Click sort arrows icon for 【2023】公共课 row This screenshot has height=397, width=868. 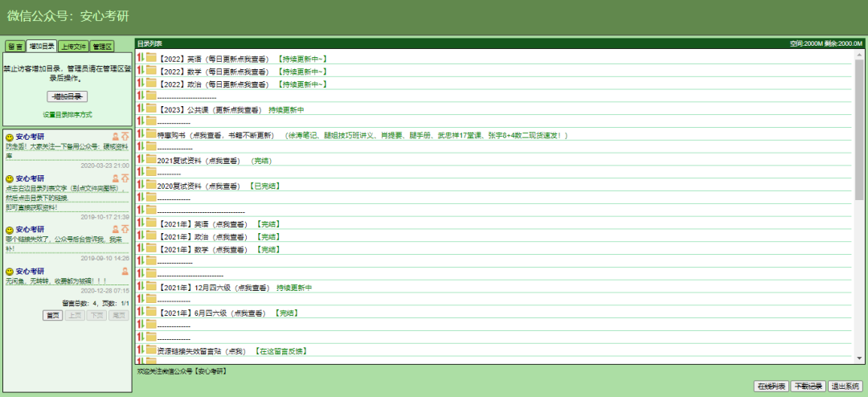pos(141,108)
